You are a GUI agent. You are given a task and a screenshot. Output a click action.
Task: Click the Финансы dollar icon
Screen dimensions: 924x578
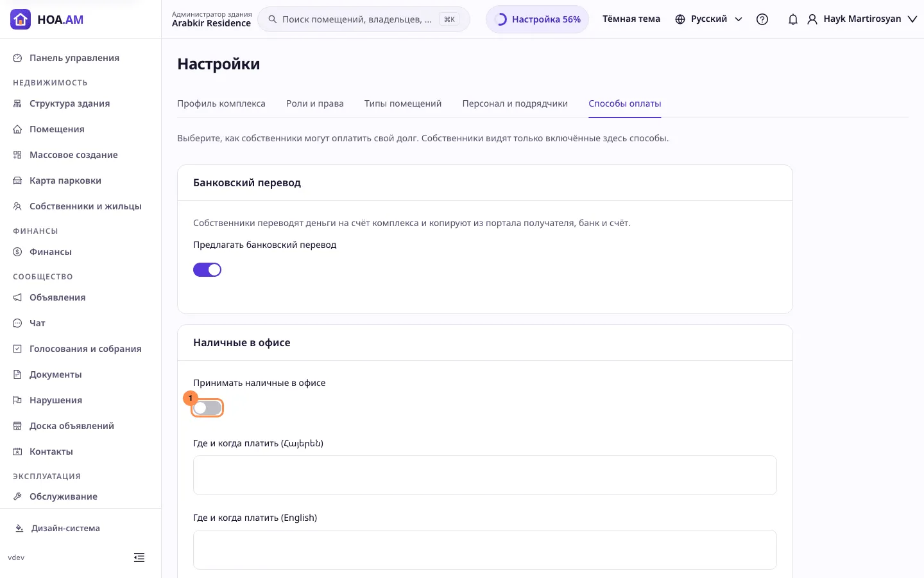pos(17,252)
